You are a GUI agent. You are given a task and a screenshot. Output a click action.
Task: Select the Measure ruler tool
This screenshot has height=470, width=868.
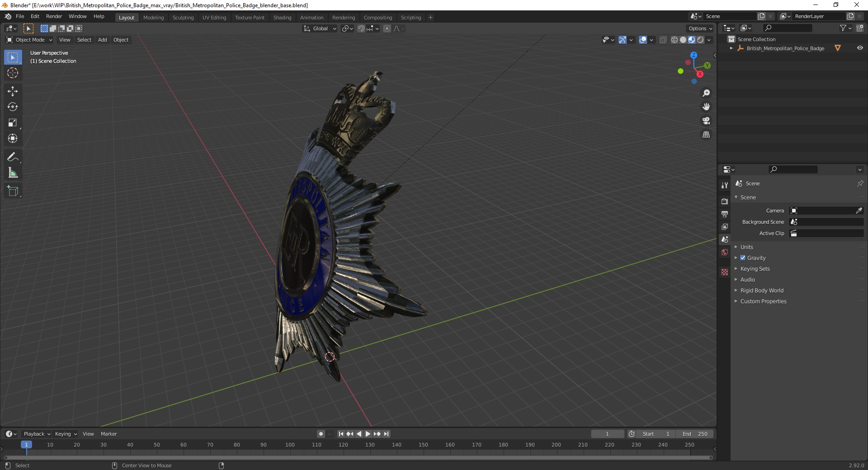(13, 173)
